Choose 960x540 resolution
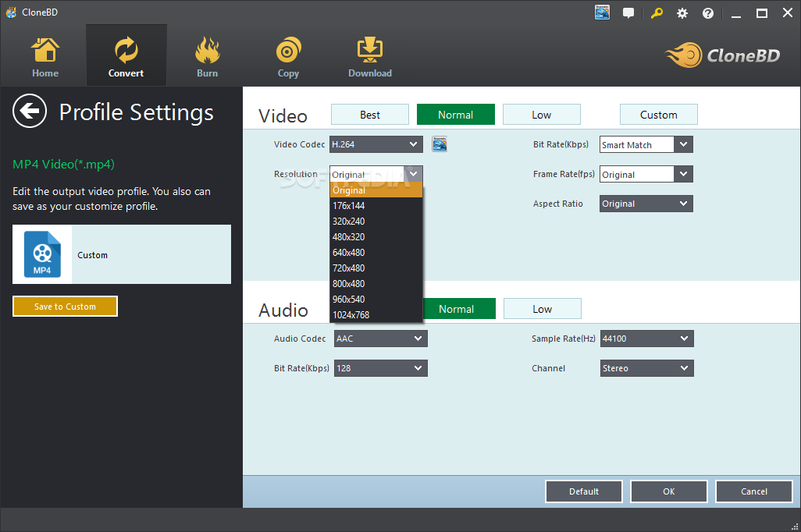Viewport: 801px width, 532px height. pyautogui.click(x=376, y=300)
